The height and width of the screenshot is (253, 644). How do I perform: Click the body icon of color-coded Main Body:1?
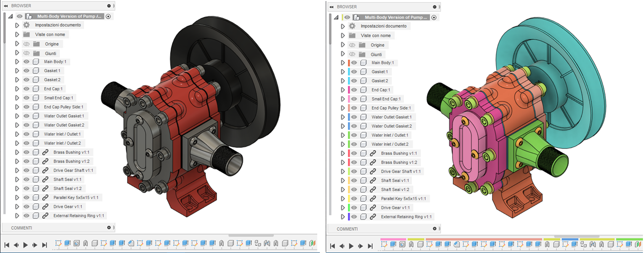pos(363,63)
